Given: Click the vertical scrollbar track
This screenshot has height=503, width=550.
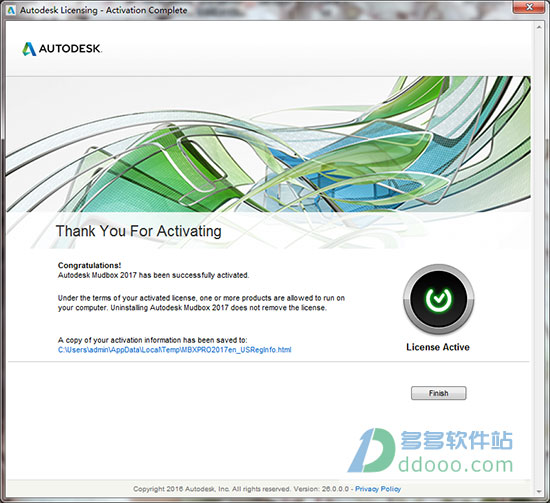Looking at the screenshot, I should [539, 259].
